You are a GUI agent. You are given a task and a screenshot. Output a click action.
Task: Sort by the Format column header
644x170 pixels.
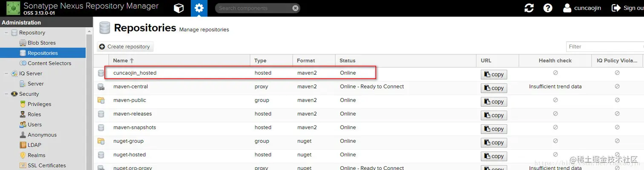tap(314, 61)
